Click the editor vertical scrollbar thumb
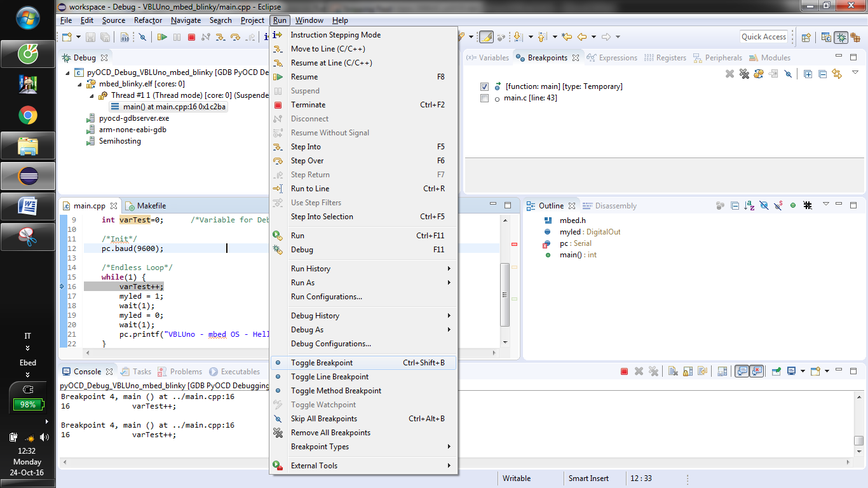The width and height of the screenshot is (868, 488). click(x=505, y=295)
